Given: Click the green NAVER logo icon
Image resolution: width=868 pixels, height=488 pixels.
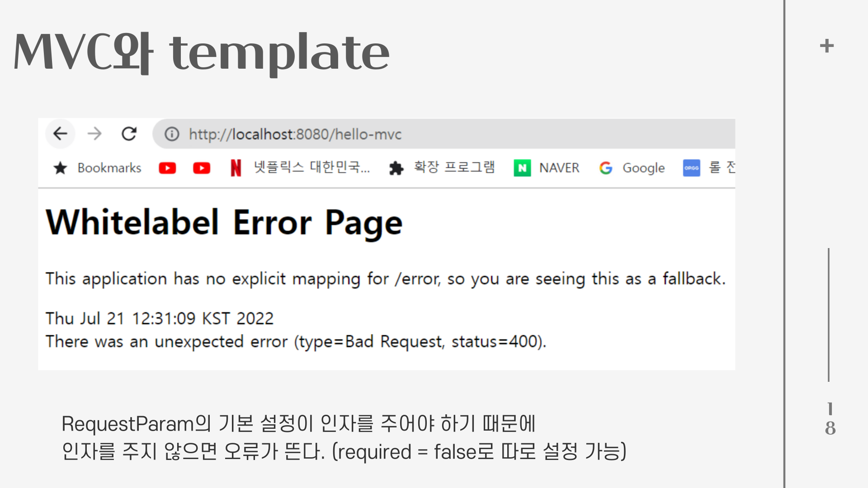Looking at the screenshot, I should pos(522,168).
